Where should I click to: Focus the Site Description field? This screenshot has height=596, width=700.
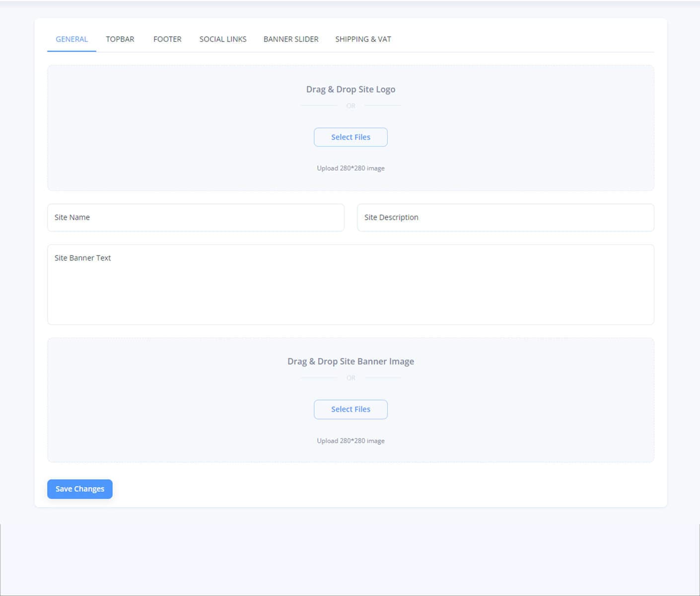(505, 218)
